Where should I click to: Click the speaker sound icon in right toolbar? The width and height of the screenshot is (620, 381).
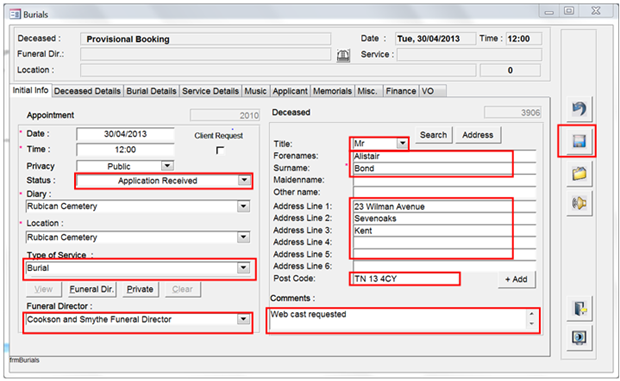tap(579, 203)
